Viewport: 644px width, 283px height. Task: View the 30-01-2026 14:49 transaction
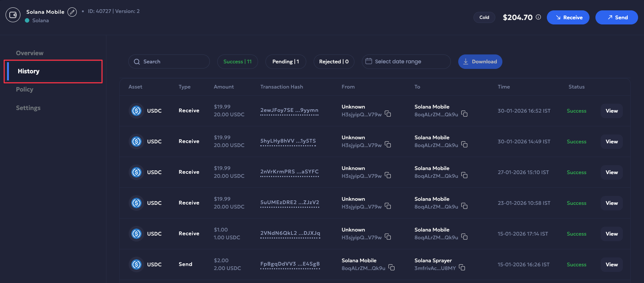pyautogui.click(x=612, y=141)
